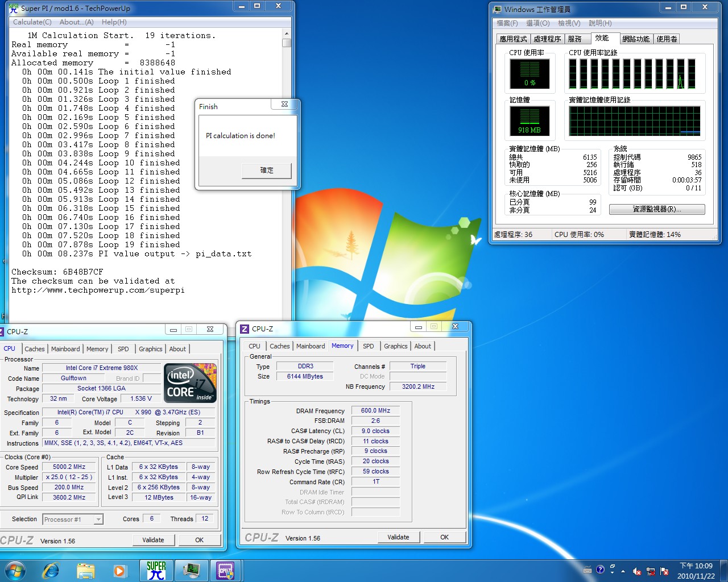Click the Checksum: 6B48B7CF line
This screenshot has height=582, width=728.
click(57, 272)
